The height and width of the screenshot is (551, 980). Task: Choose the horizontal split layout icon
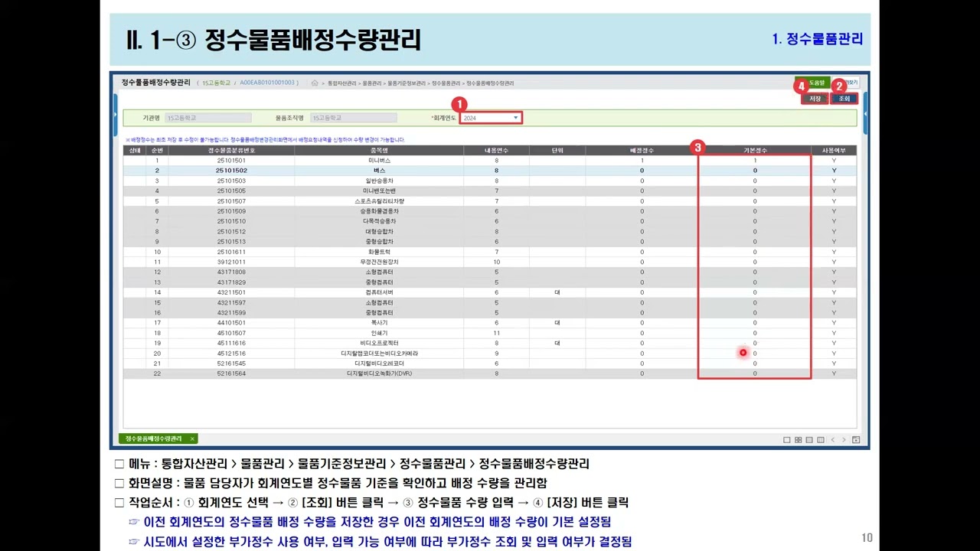[x=809, y=440]
